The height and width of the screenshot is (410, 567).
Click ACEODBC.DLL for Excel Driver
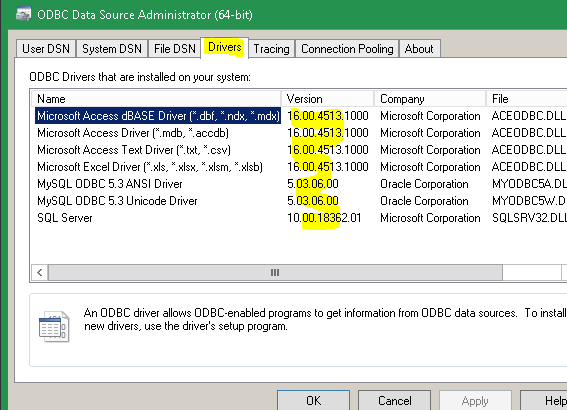pos(528,167)
